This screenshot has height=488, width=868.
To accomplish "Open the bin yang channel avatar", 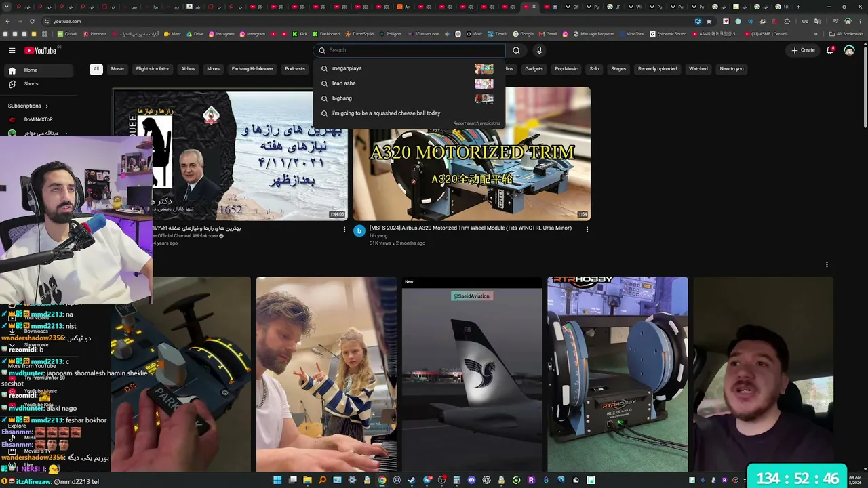I will click(x=359, y=231).
